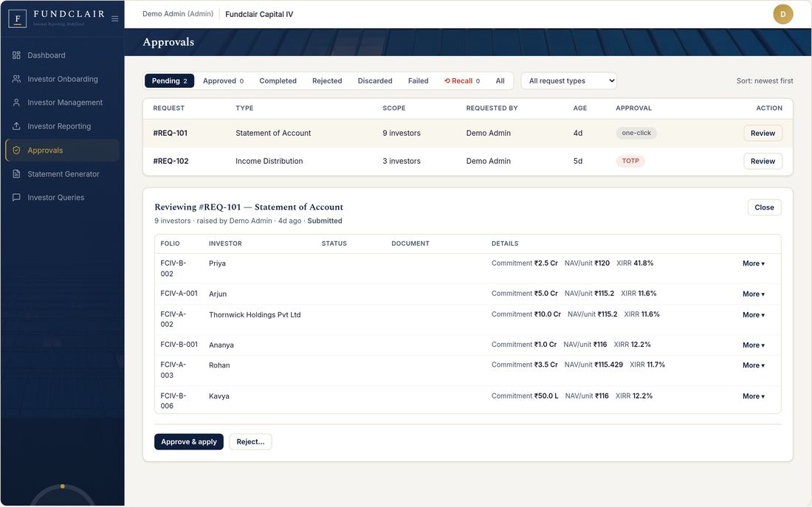Viewport: 812px width, 507px height.
Task: Review request #REQ-102
Action: [763, 161]
